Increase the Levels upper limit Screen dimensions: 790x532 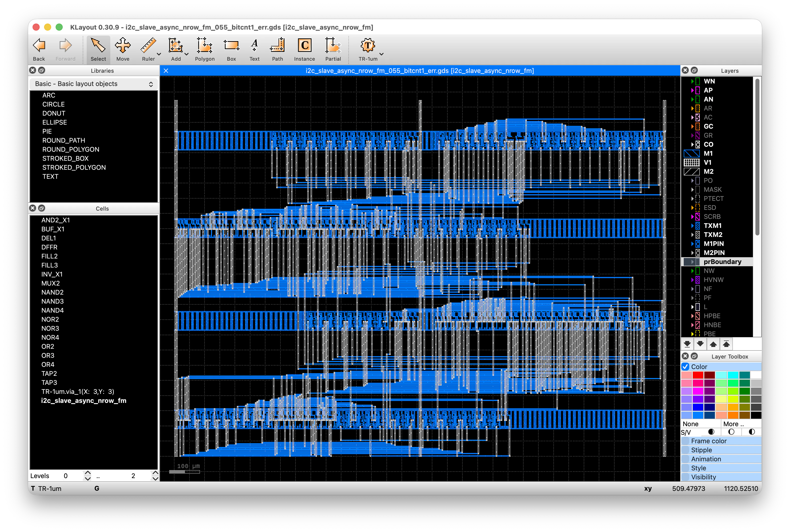(x=155, y=473)
